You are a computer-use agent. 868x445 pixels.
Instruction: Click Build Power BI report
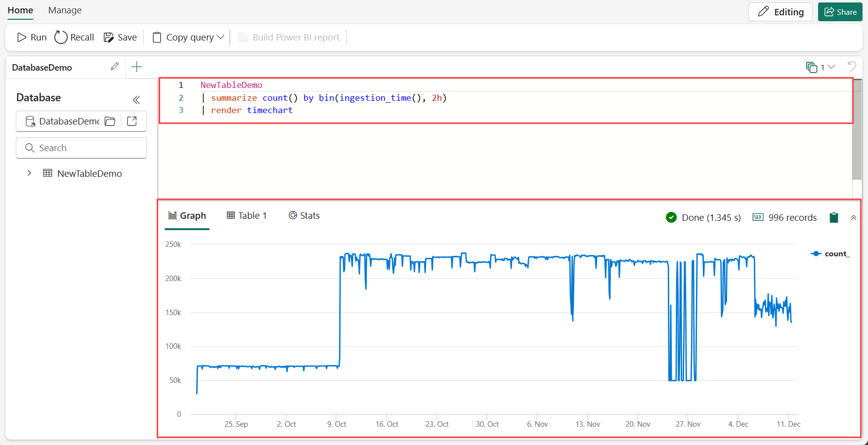(x=289, y=38)
